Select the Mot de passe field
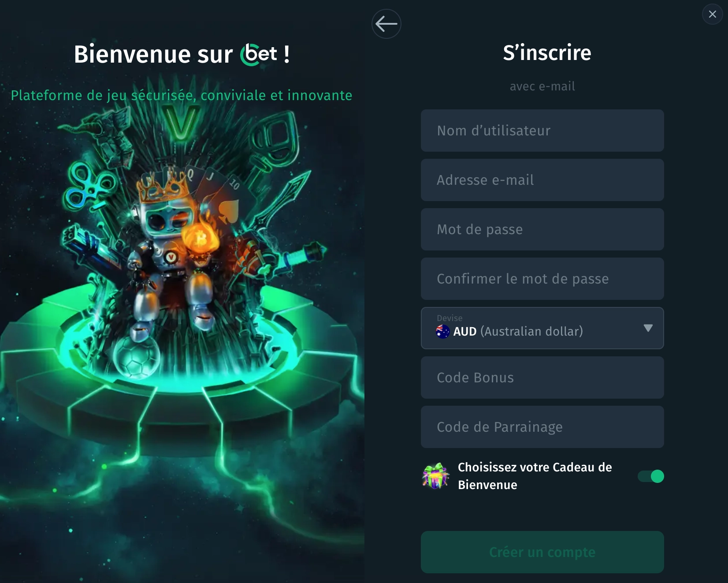This screenshot has height=583, width=728. 542,229
